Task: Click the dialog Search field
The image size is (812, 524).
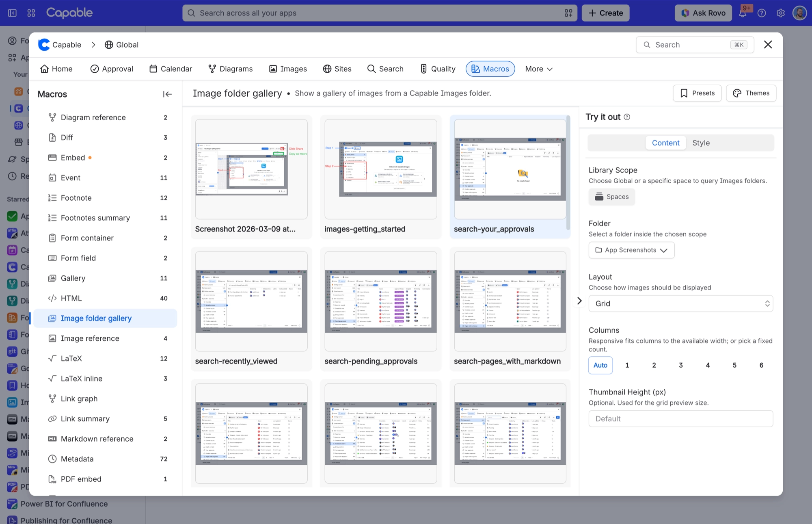Action: point(695,45)
